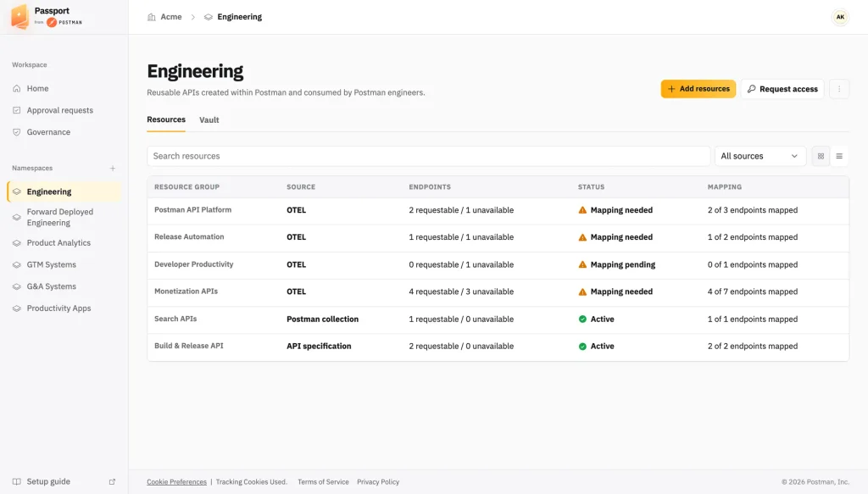Image resolution: width=868 pixels, height=494 pixels.
Task: Open the Cookie Preferences link
Action: pos(176,482)
